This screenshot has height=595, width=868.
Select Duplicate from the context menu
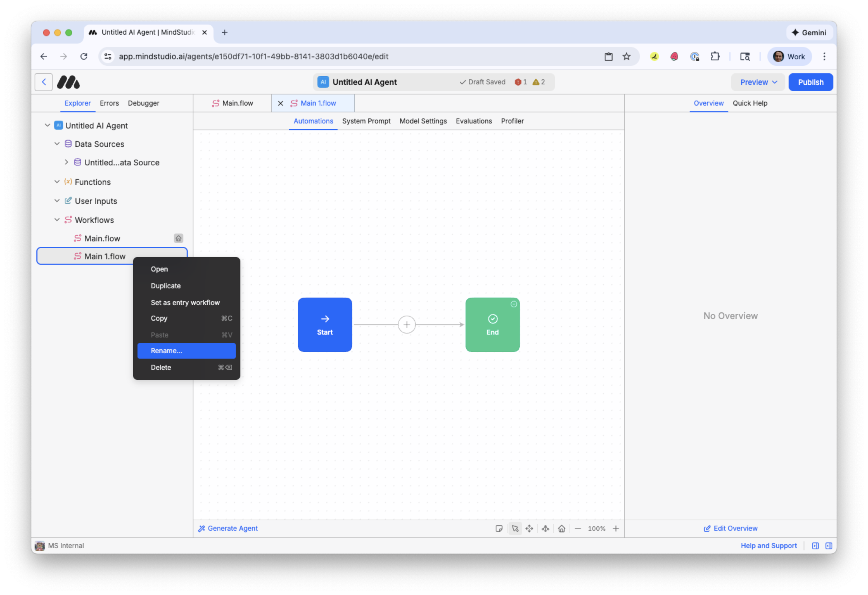pyautogui.click(x=165, y=285)
